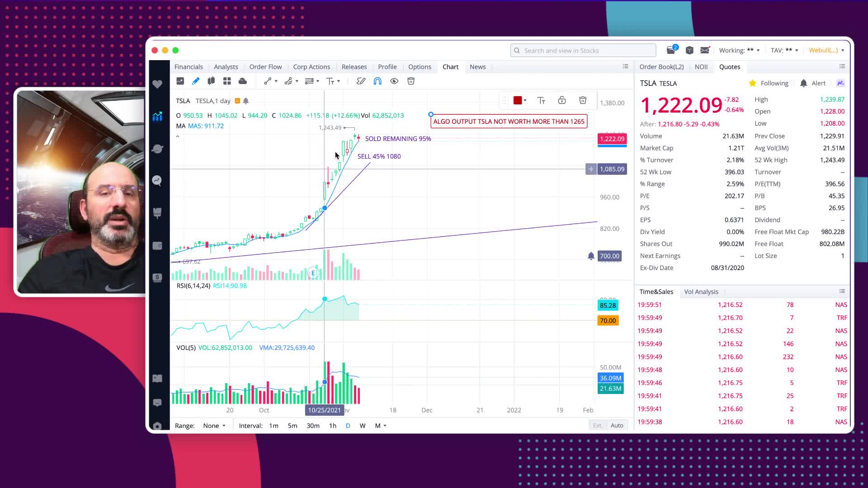
Task: Open the chat message icon in sidebar
Action: [x=157, y=403]
